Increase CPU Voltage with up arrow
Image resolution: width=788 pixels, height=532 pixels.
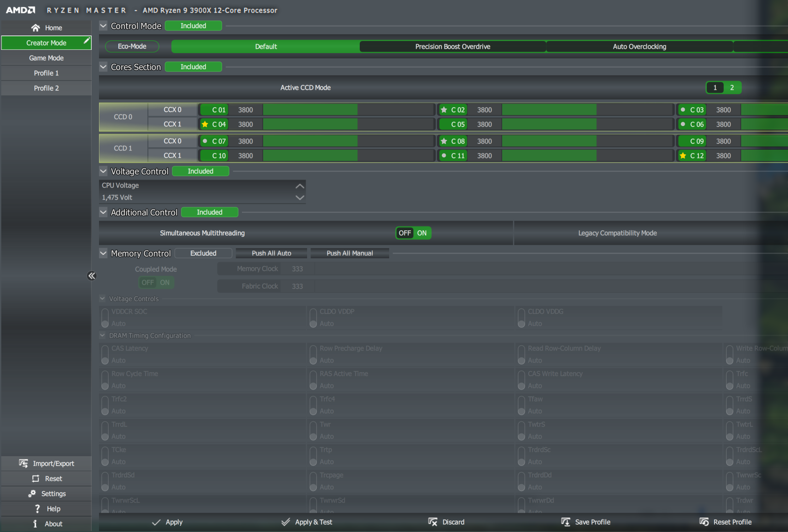(300, 186)
